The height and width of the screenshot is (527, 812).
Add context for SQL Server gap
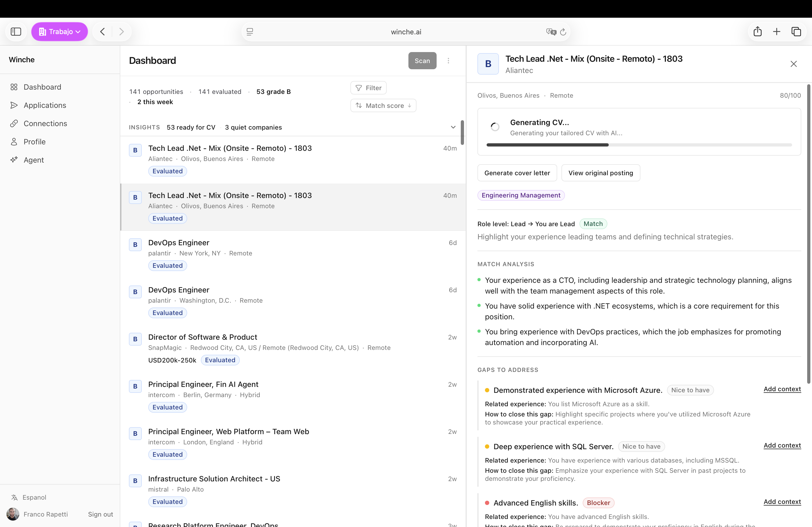(782, 445)
